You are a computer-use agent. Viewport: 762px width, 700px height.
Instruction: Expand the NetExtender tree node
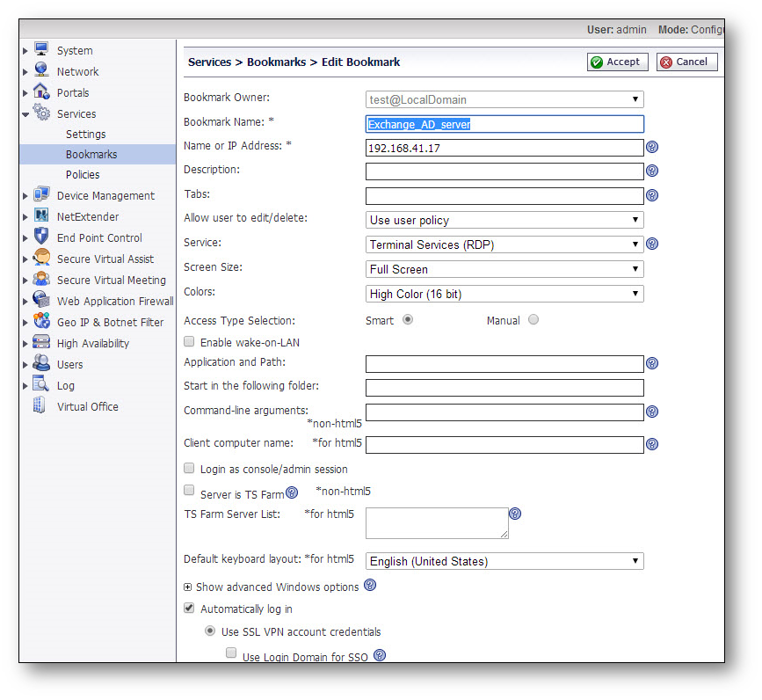click(25, 217)
